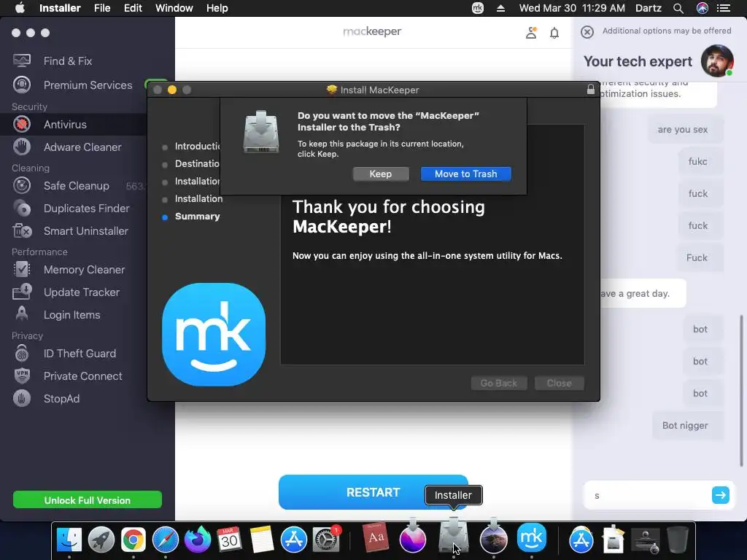Viewport: 747px width, 560px height.
Task: Open the Apple menu
Action: coord(20,8)
